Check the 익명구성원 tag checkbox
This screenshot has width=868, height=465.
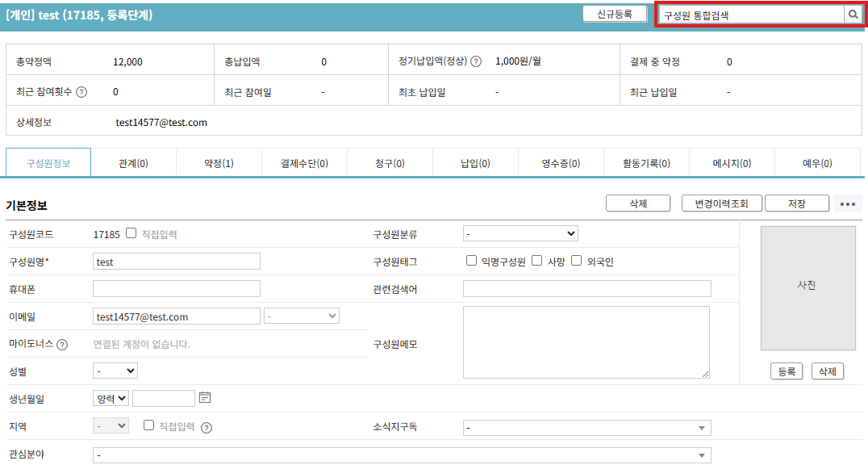pyautogui.click(x=471, y=261)
